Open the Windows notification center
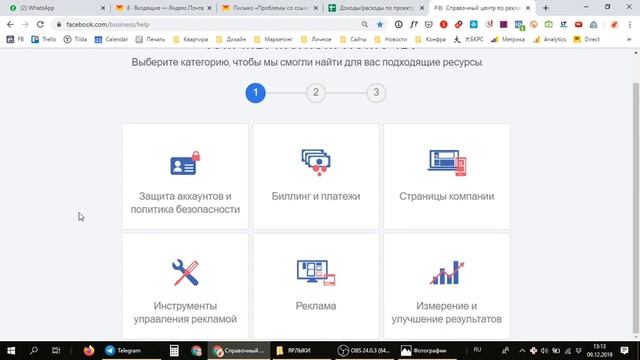 pos(624,351)
